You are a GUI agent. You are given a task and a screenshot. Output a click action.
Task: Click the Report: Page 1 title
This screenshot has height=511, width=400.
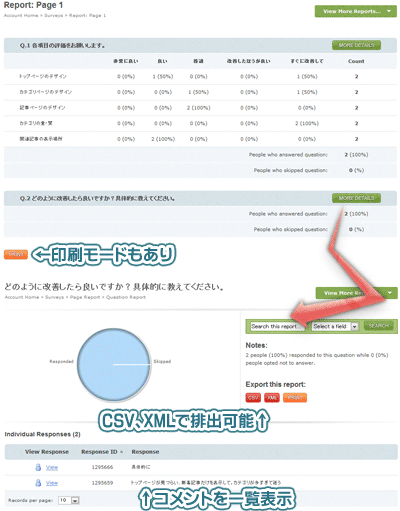click(x=33, y=5)
